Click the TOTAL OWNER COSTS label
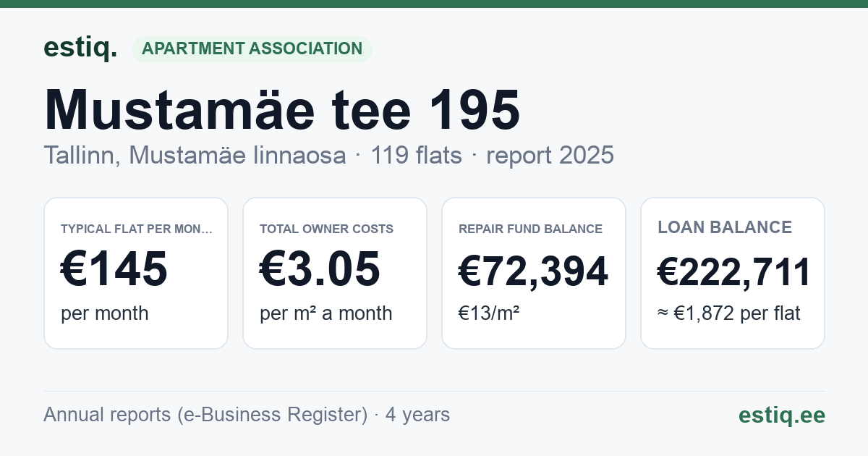This screenshot has height=456, width=868. tap(327, 229)
